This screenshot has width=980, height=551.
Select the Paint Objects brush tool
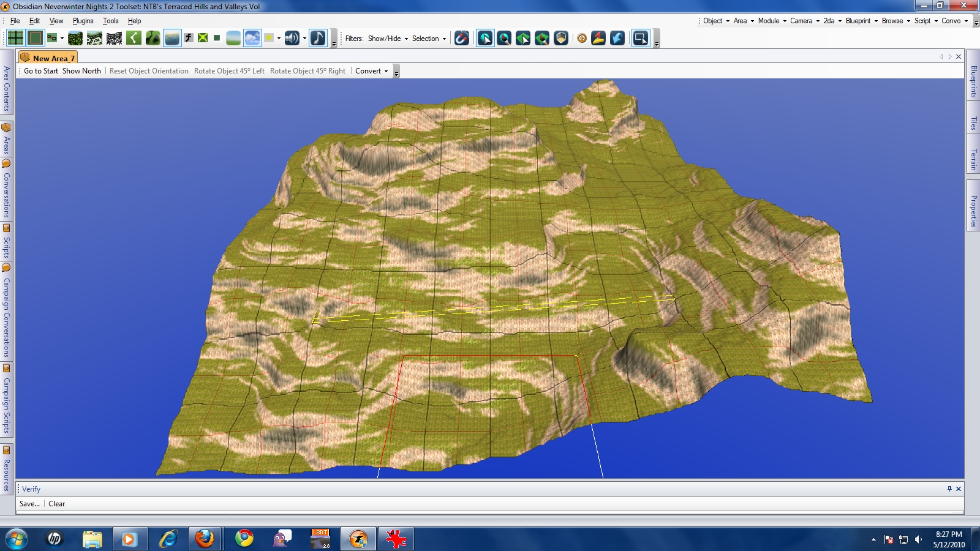click(x=504, y=39)
